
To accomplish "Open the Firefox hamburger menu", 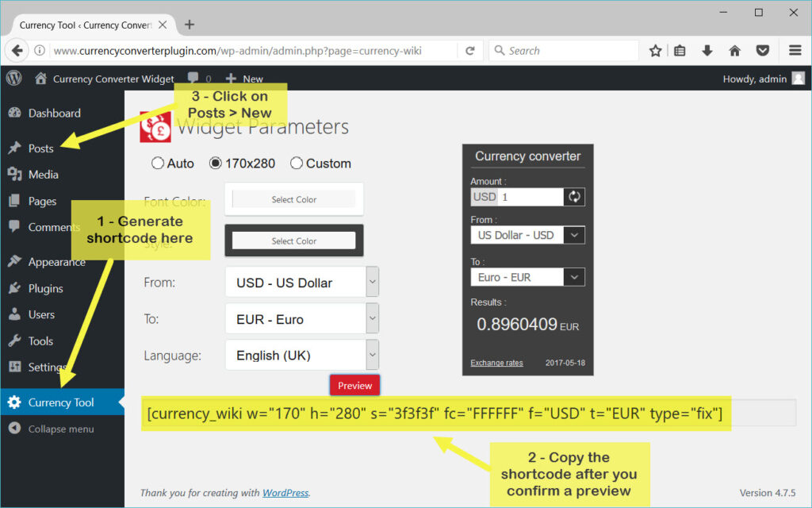I will pos(795,50).
